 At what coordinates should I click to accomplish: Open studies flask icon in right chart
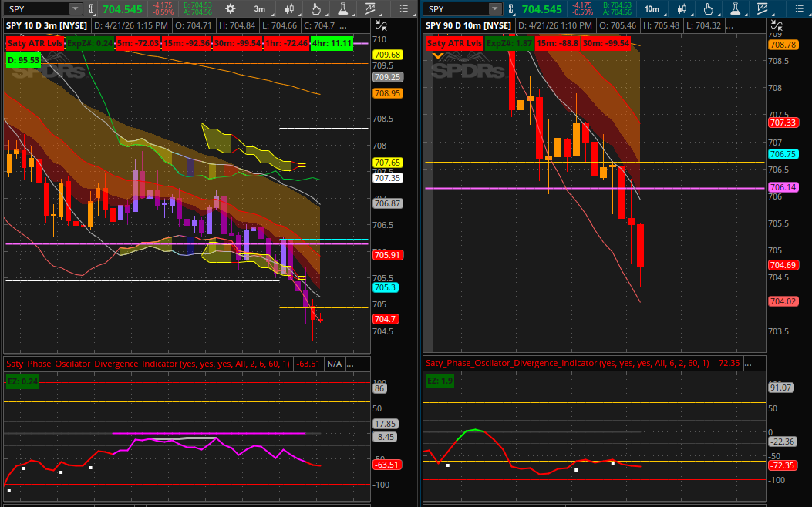click(735, 8)
